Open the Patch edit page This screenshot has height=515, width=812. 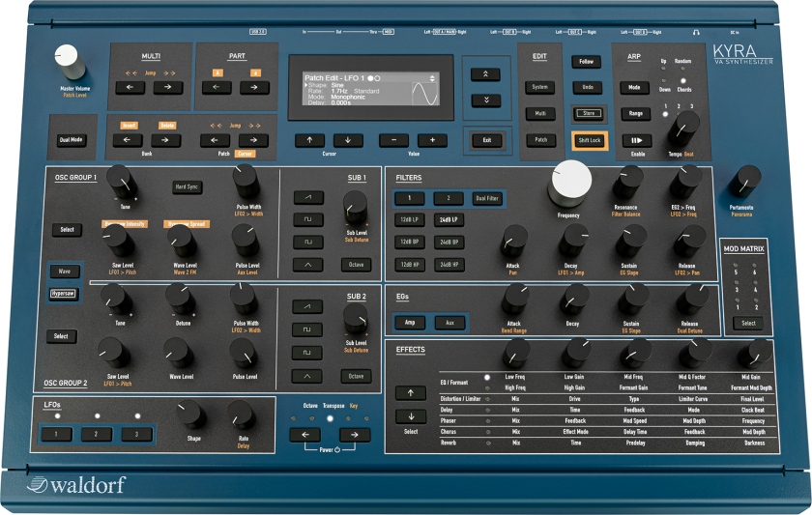point(540,140)
